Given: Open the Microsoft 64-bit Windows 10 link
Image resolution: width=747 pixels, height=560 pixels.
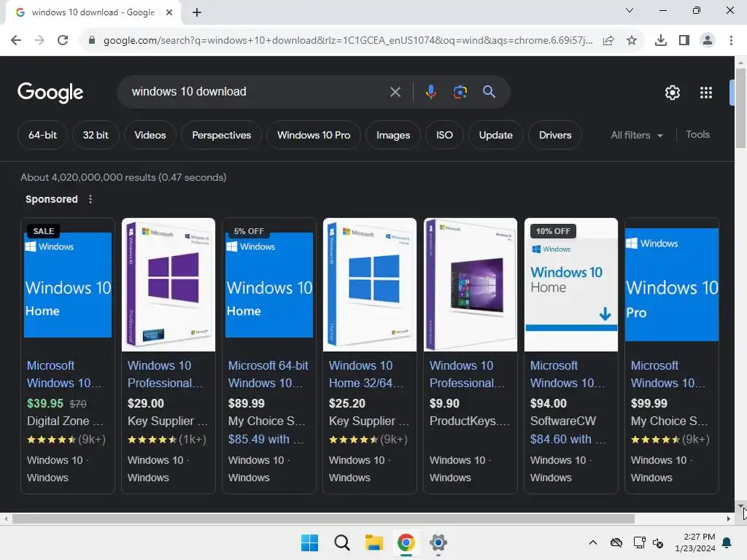Looking at the screenshot, I should (x=268, y=374).
